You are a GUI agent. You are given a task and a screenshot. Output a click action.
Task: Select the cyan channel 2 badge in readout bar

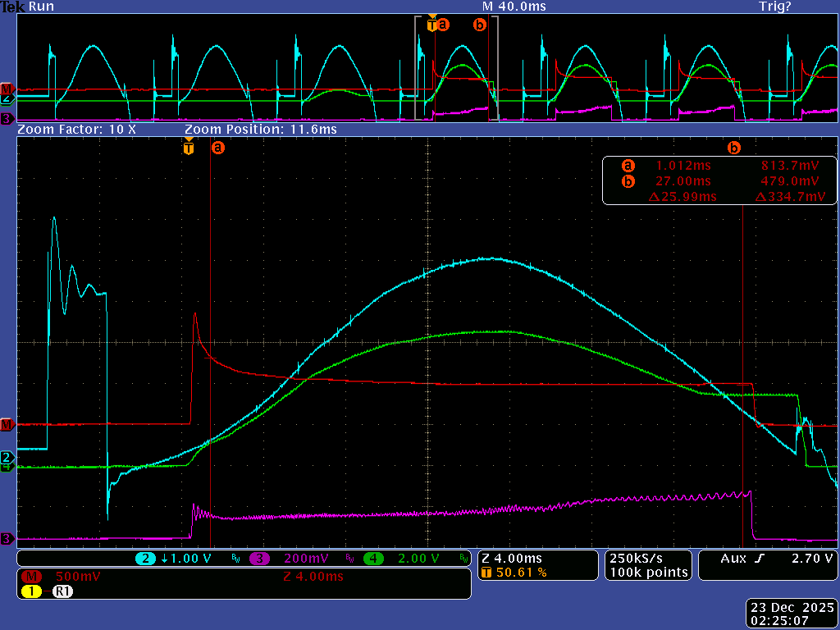(146, 559)
